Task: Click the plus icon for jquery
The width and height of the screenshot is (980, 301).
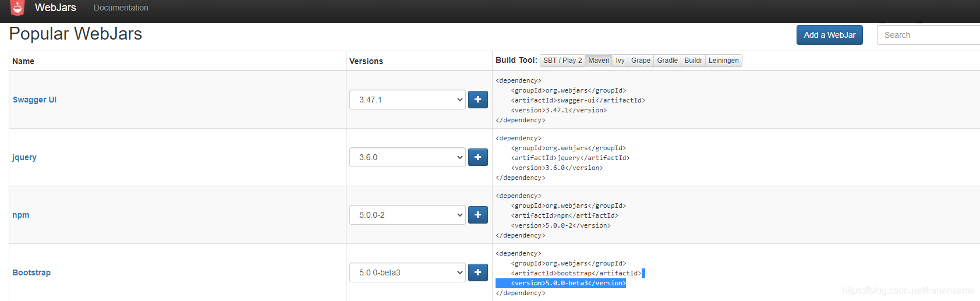Action: 478,157
